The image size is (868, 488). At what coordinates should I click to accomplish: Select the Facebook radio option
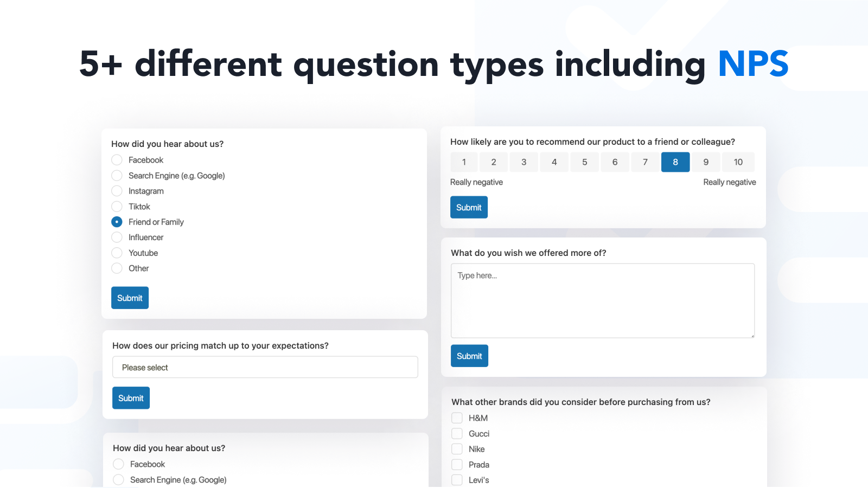pyautogui.click(x=117, y=160)
